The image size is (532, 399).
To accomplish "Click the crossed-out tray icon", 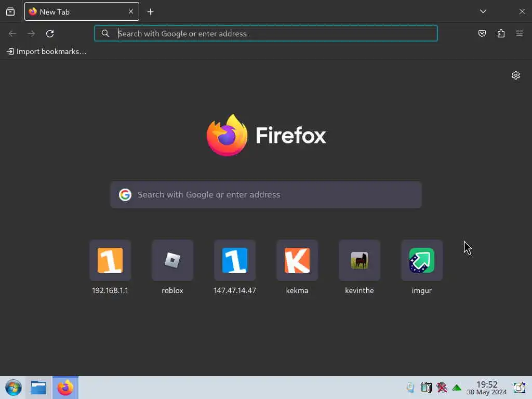I will coord(442,388).
